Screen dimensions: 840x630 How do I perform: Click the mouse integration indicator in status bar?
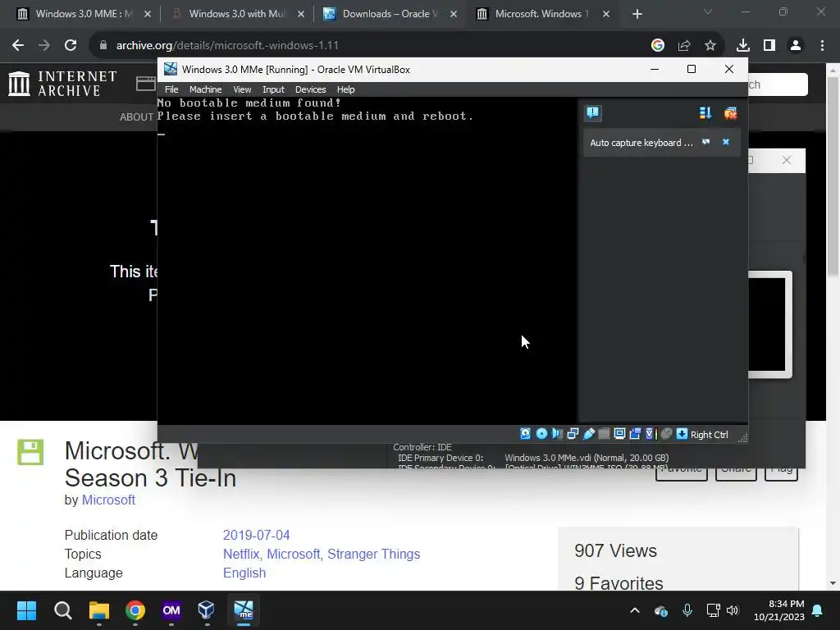[666, 434]
